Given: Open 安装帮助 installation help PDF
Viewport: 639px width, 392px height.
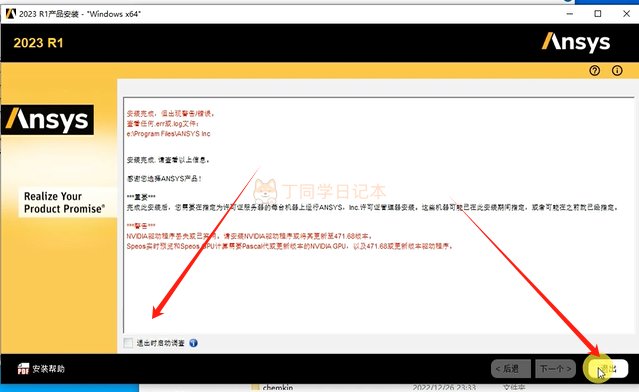Looking at the screenshot, I should 41,369.
